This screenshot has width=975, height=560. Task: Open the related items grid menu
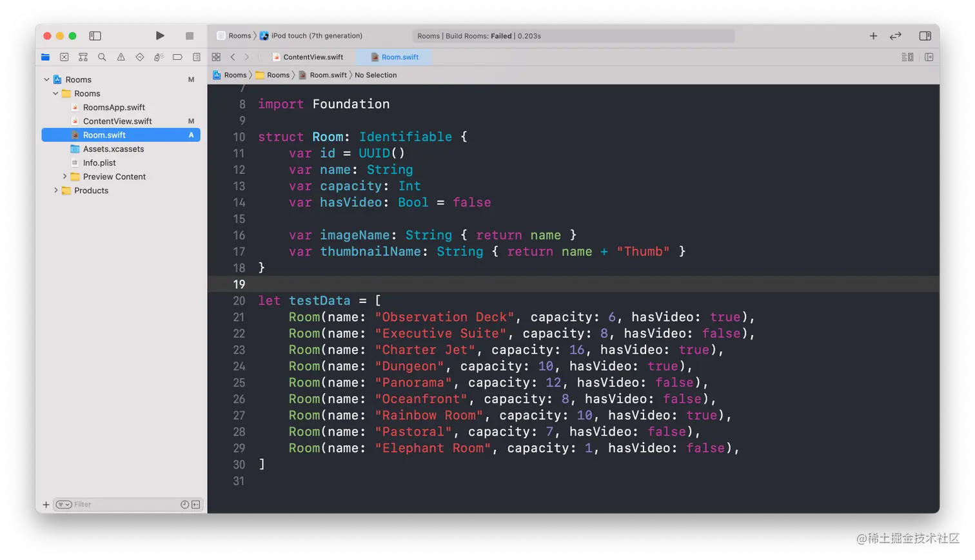click(217, 57)
